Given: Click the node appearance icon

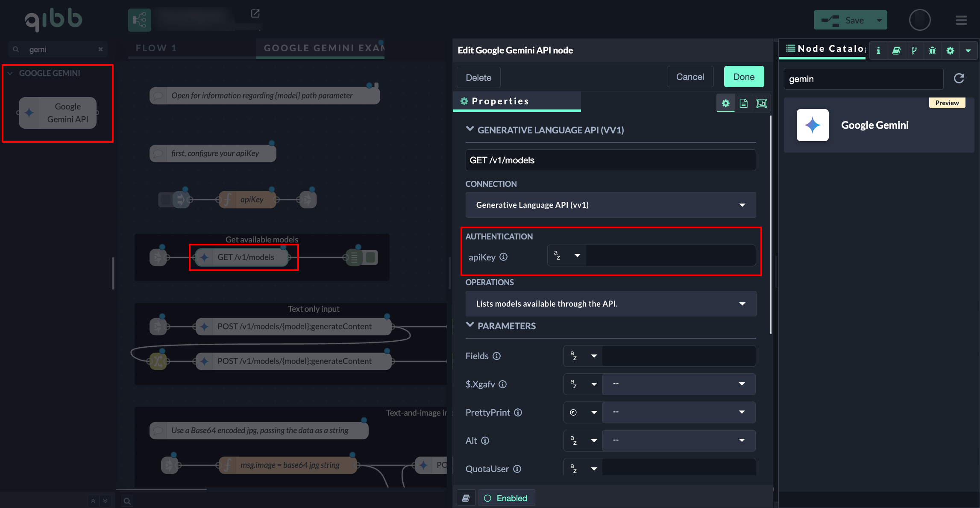Looking at the screenshot, I should 761,103.
